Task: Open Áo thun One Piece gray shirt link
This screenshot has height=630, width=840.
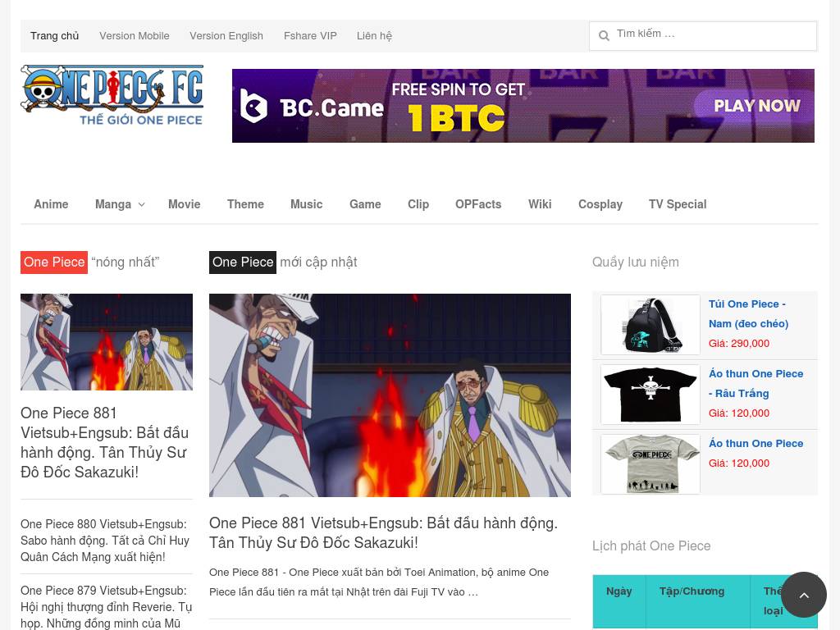Action: [756, 444]
